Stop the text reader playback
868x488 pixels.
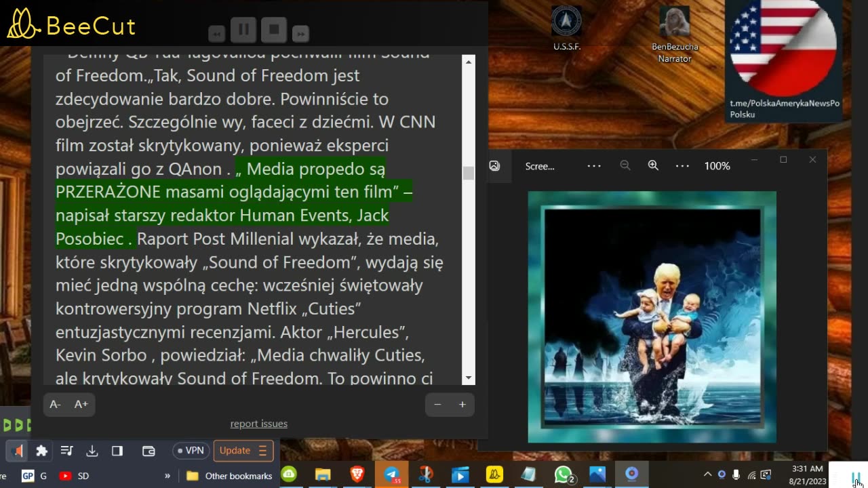tap(274, 30)
